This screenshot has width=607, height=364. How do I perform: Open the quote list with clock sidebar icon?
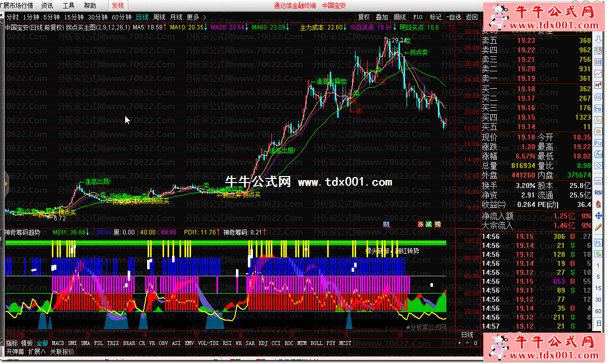pos(599,50)
